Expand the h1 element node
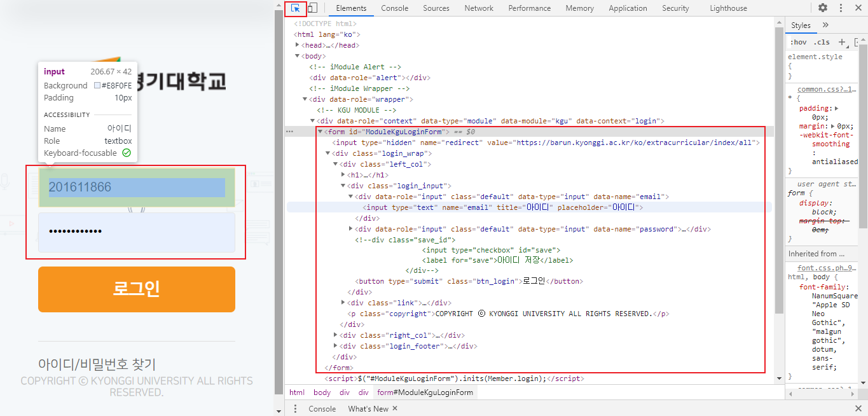Screen dimensions: 868x416 point(343,175)
